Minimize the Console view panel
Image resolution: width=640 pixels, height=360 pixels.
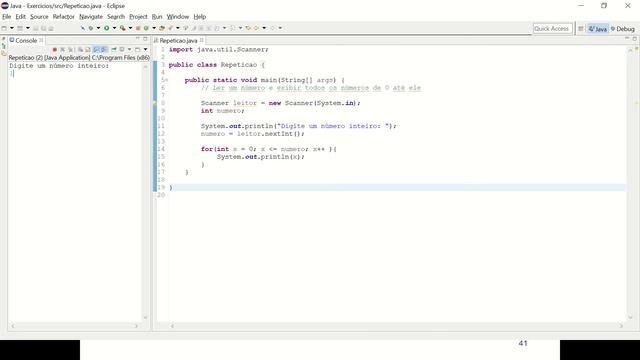point(138,38)
